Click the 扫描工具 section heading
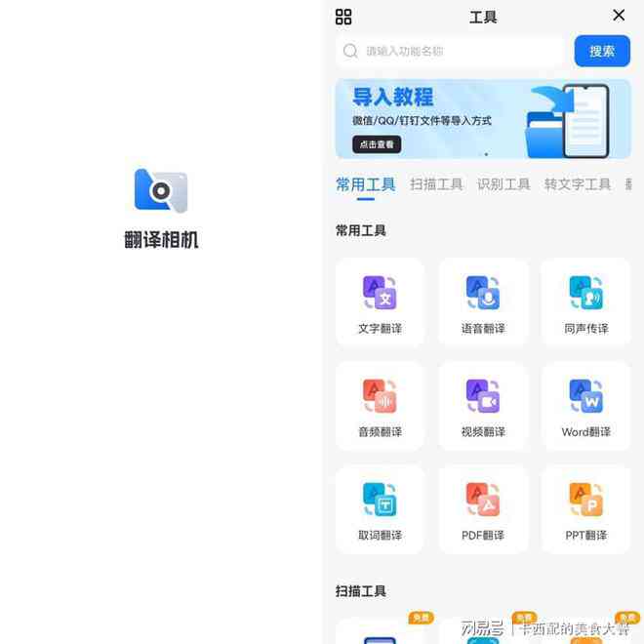This screenshot has height=644, width=644. [361, 591]
